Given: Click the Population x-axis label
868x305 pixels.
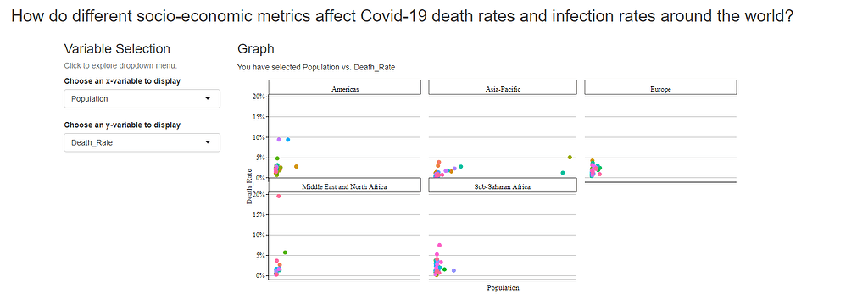Looking at the screenshot, I should tap(503, 288).
